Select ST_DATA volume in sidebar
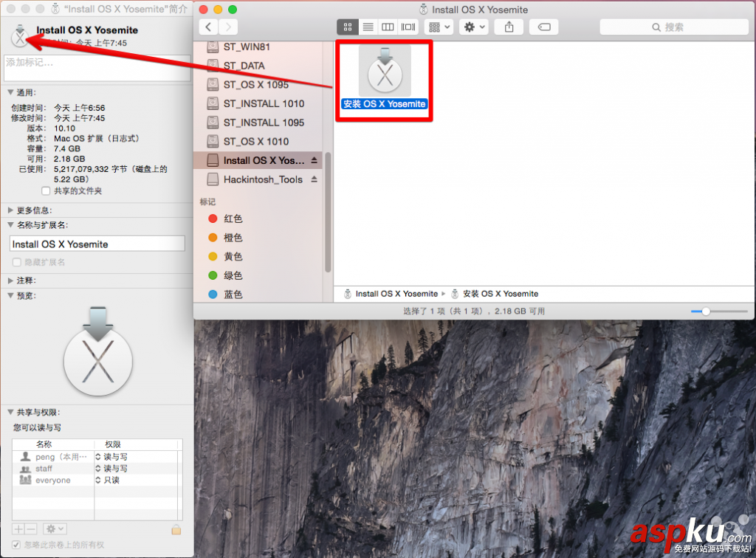 [258, 66]
